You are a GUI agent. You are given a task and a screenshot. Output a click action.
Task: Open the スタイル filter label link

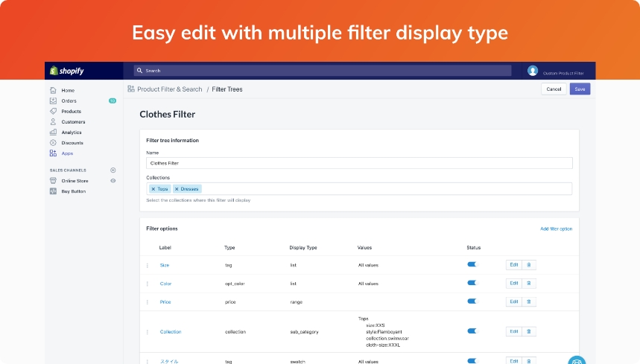click(x=169, y=362)
